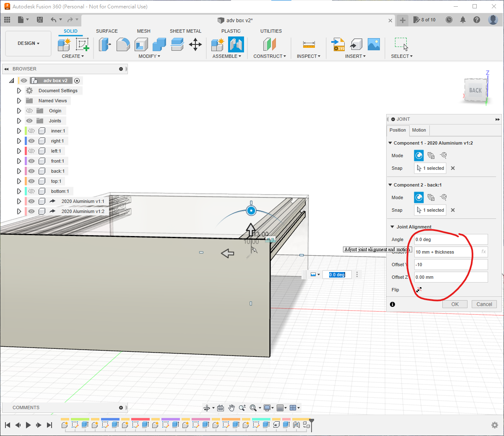Open the SHEET METAL ribbon tab
This screenshot has height=436, width=504.
[185, 31]
